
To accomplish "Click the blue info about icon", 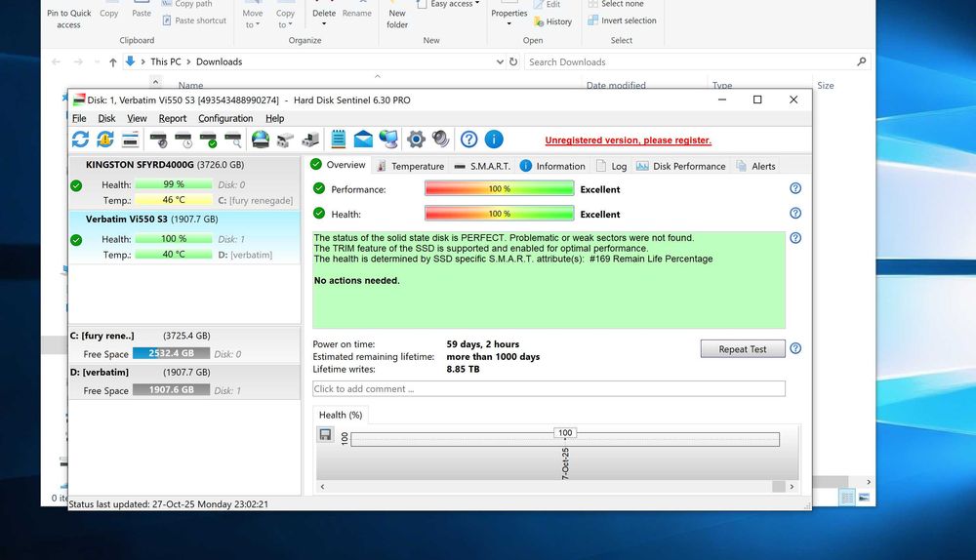I will coord(494,140).
